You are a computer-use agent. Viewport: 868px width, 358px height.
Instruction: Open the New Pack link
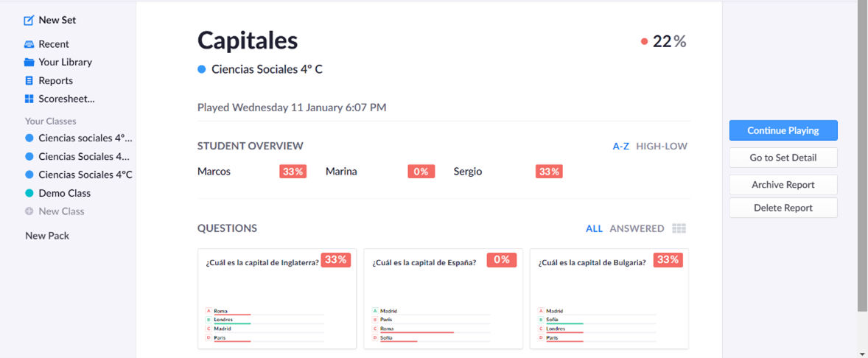point(47,236)
